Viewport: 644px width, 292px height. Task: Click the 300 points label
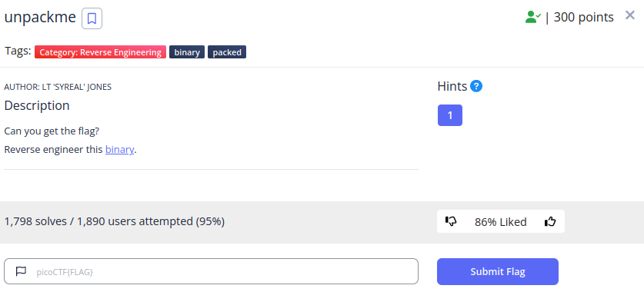pos(584,17)
